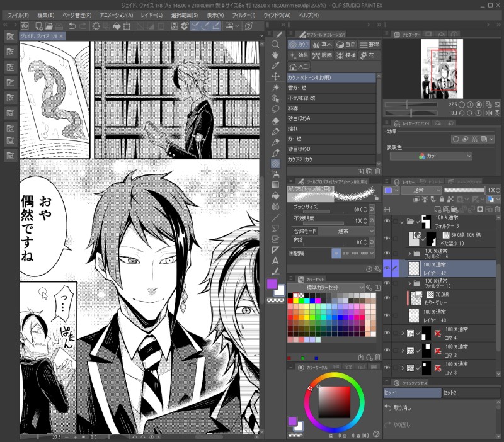This screenshot has height=442, width=504.
Task: Toggle clip to layer below icon
Action: pyautogui.click(x=416, y=200)
